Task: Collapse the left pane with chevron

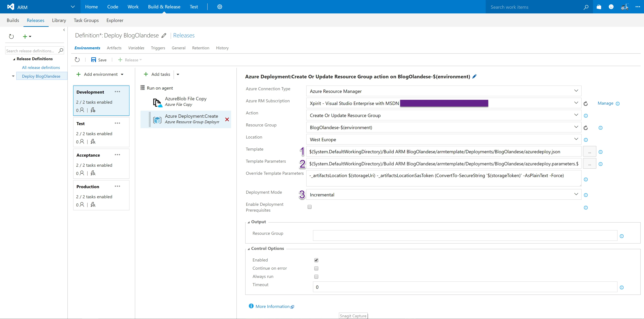Action: pyautogui.click(x=64, y=30)
